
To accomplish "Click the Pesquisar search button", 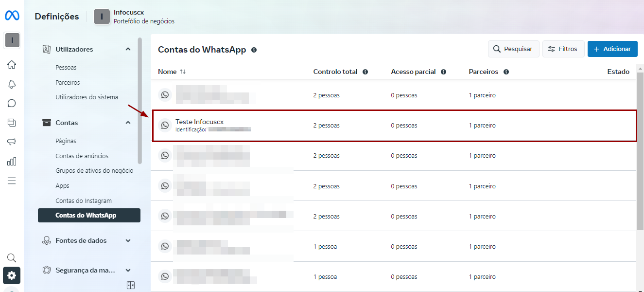I will pos(513,49).
